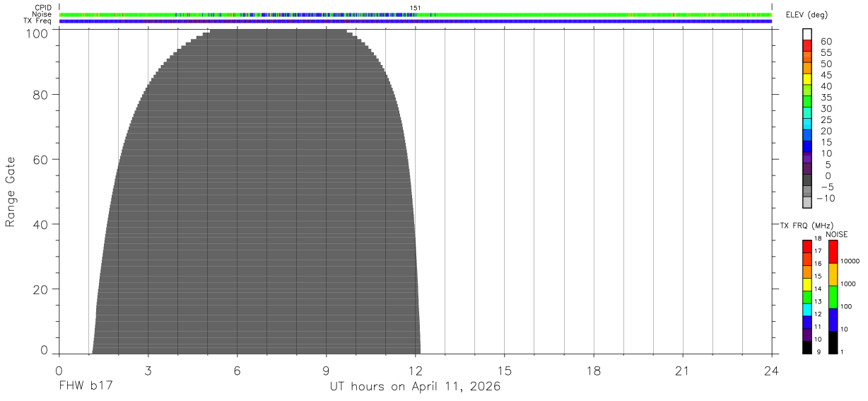Click the yellow swatch in the ELEV colorbar
Screen dimensions: 868x401
pos(807,79)
